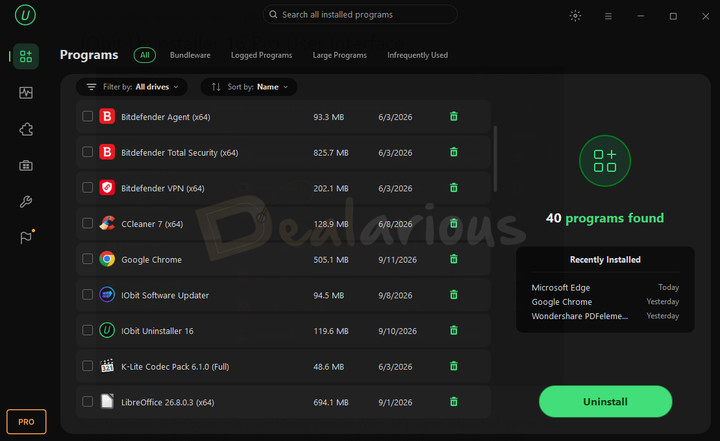Click the 9/11/2026 install date

coord(397,260)
